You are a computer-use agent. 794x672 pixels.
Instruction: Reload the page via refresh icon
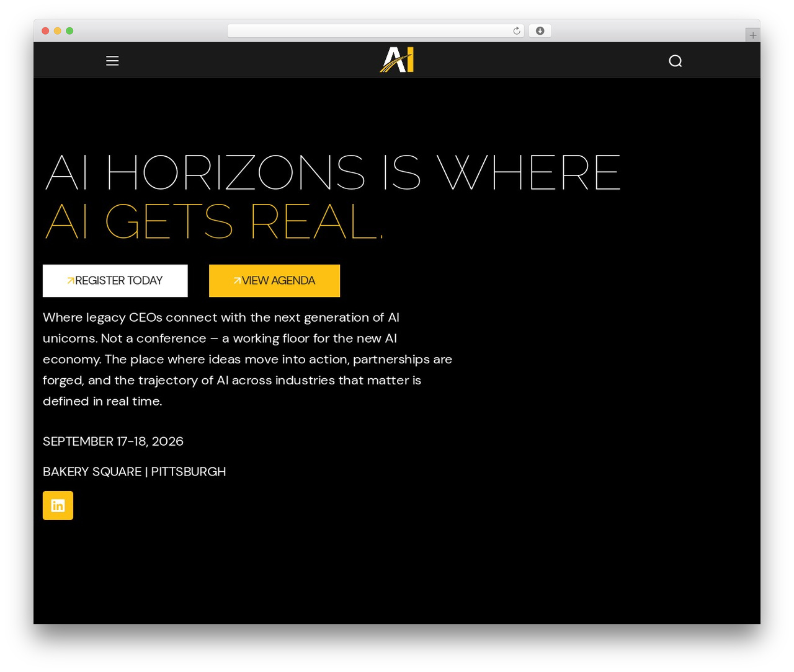click(x=517, y=31)
